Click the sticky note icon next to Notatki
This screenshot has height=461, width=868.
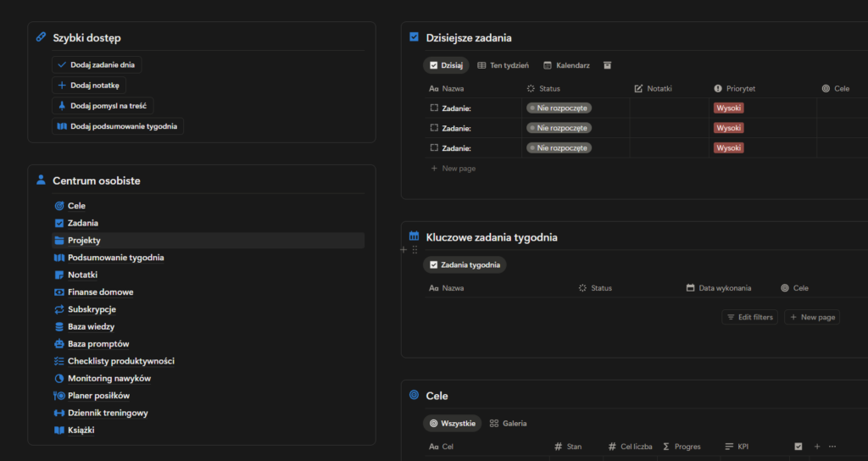pyautogui.click(x=59, y=275)
